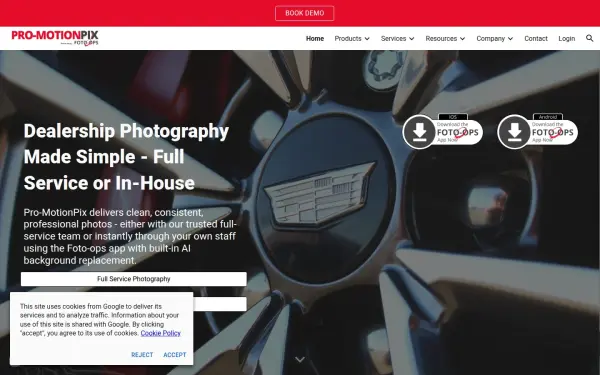Click the Dealership Photography Made Simple headline

pyautogui.click(x=126, y=157)
